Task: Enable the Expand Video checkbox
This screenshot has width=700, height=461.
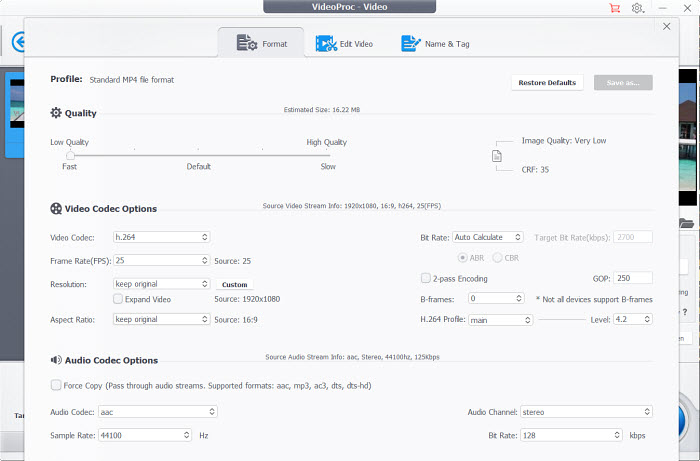Action: [x=118, y=299]
